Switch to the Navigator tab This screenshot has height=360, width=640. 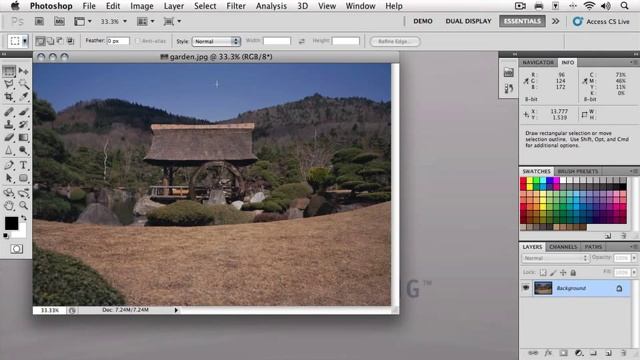(x=538, y=62)
